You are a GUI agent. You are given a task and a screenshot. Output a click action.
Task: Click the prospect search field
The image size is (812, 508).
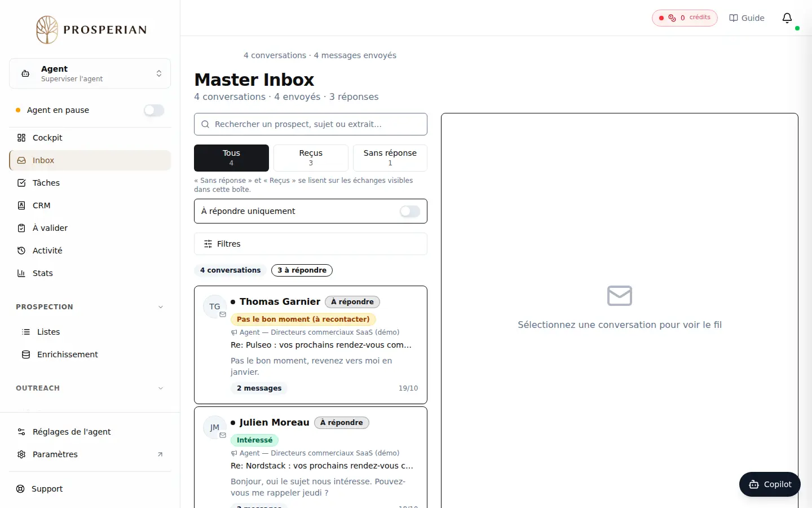click(311, 124)
